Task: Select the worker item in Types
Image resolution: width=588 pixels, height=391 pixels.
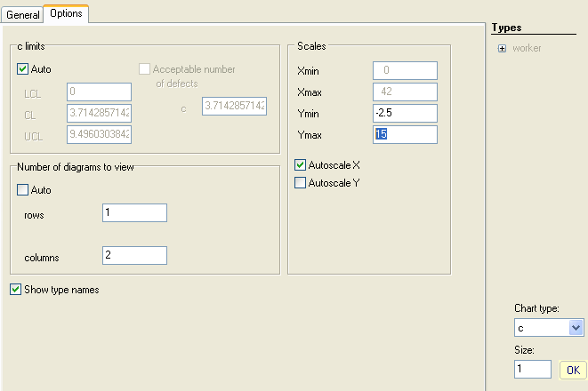Action: click(x=527, y=48)
